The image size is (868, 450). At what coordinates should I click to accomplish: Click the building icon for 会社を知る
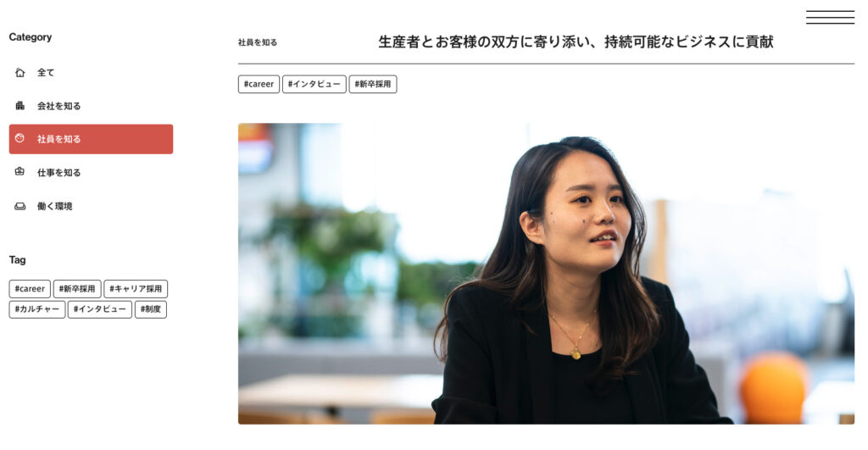point(20,105)
